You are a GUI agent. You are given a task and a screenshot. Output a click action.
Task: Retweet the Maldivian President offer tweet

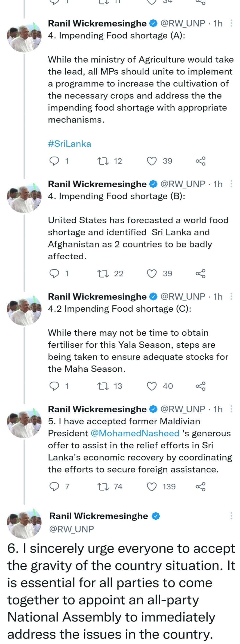(103, 486)
